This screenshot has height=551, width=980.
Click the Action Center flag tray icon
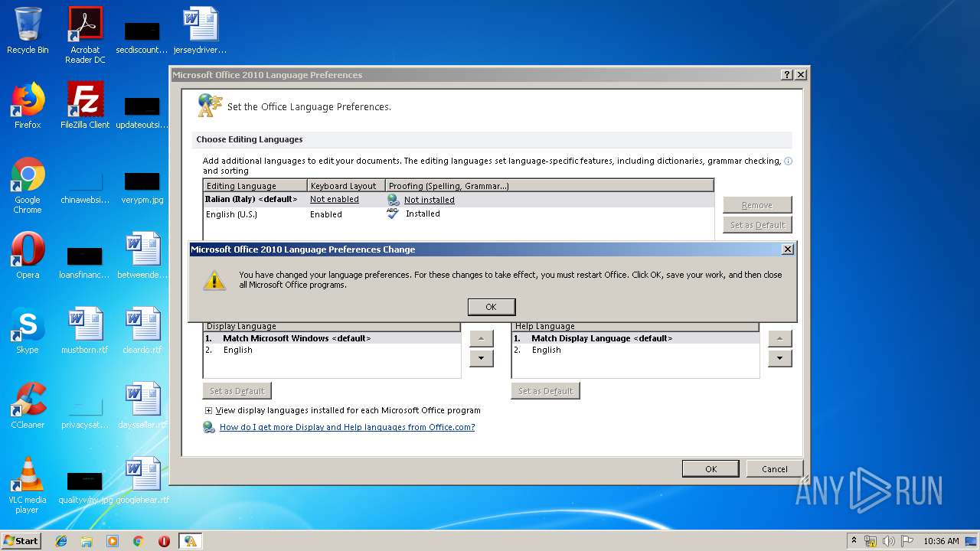pyautogui.click(x=907, y=541)
